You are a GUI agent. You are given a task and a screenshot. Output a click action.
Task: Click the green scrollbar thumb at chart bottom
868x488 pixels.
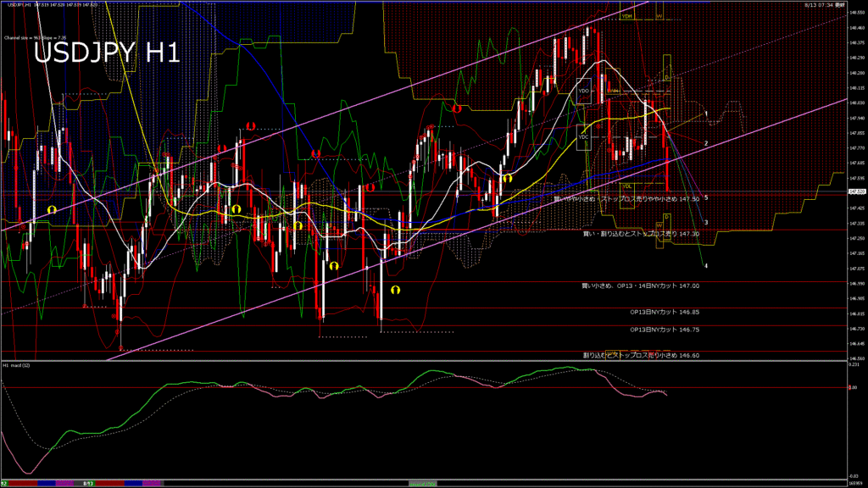pyautogui.click(x=421, y=484)
